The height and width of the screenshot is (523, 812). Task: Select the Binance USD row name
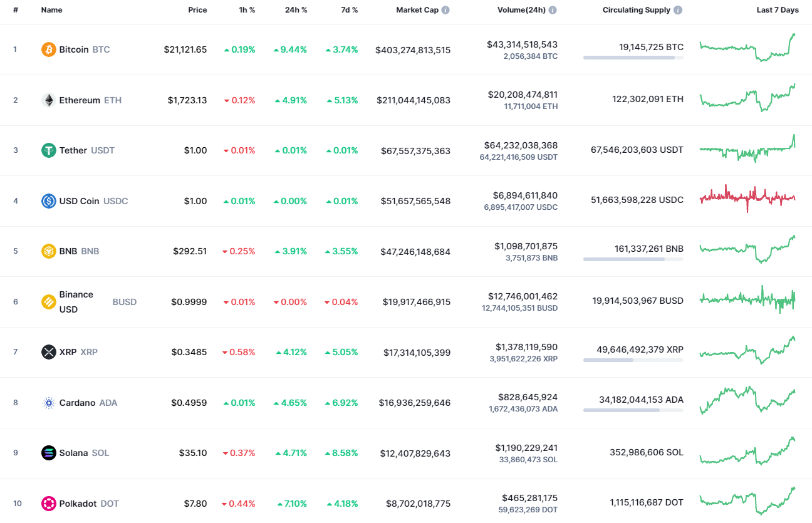[76, 301]
